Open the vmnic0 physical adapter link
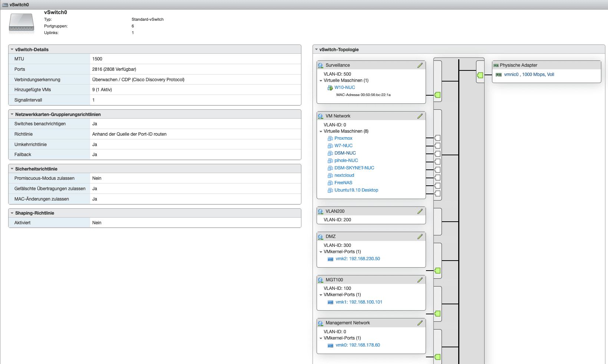The image size is (608, 364). [529, 75]
